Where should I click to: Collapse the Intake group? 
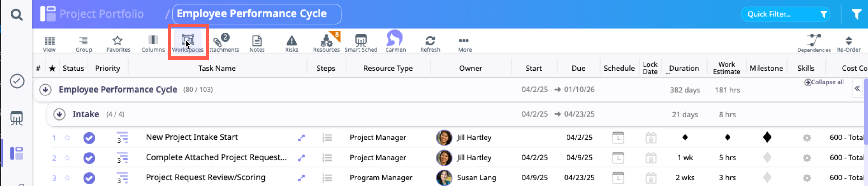click(x=59, y=114)
